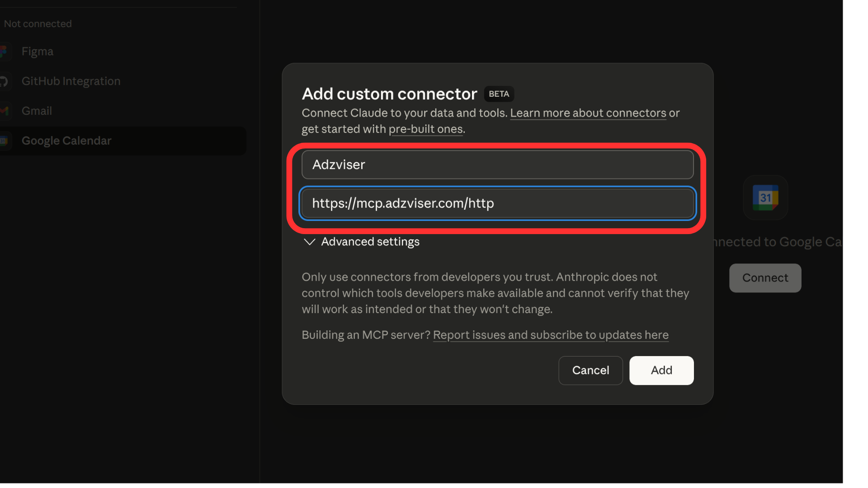Screen dimensions: 868x488
Task: Open Report issues and subscribe link
Action: click(x=551, y=335)
